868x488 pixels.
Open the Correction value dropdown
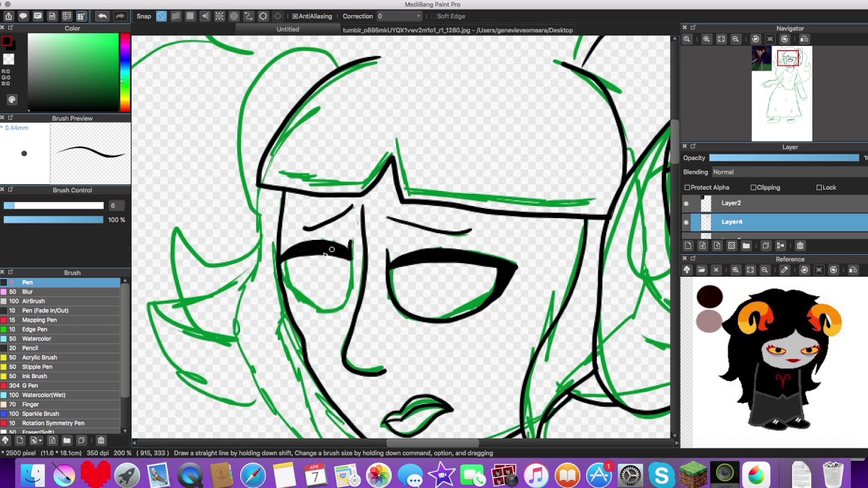pyautogui.click(x=399, y=16)
